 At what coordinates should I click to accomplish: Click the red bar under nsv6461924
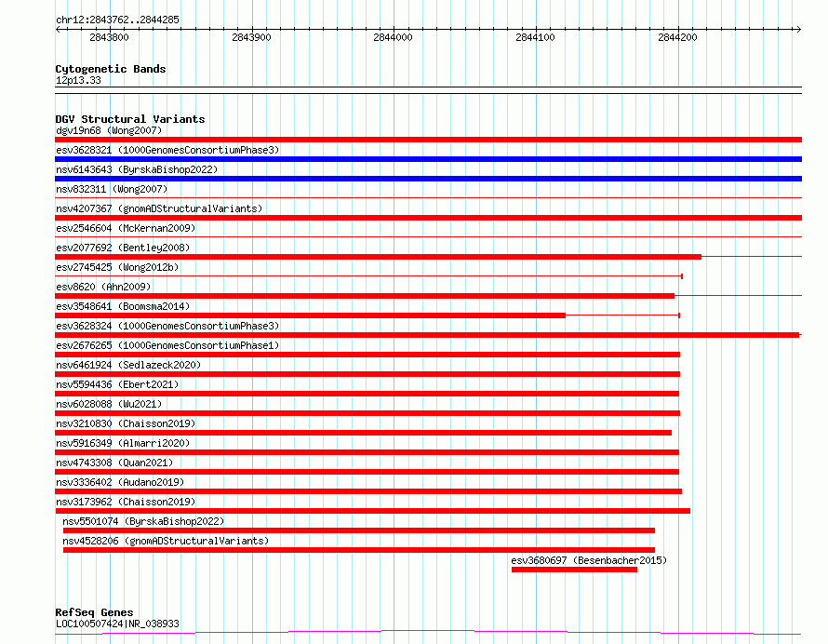[x=367, y=374]
